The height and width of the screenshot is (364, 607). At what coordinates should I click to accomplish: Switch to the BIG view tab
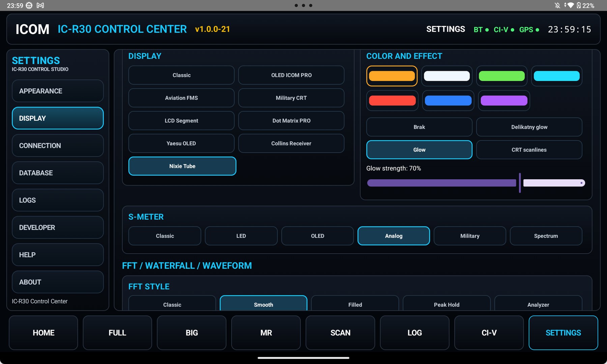coord(192,333)
